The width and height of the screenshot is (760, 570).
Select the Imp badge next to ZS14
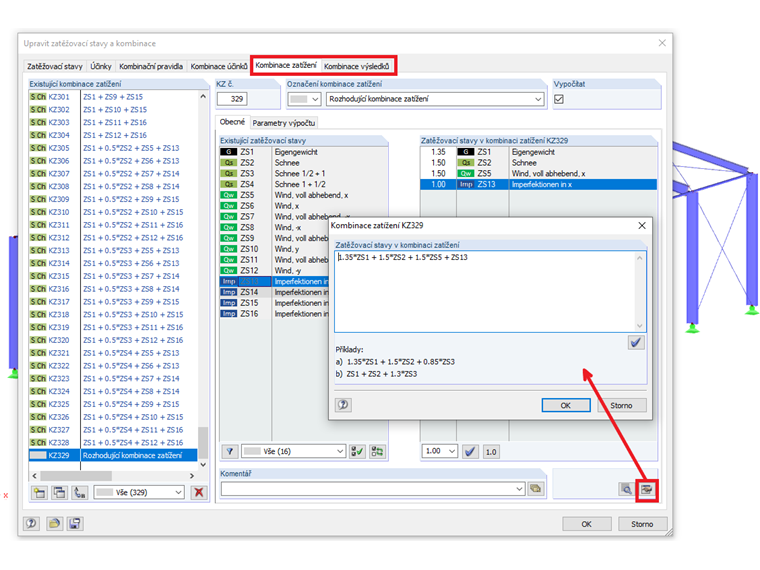229,292
